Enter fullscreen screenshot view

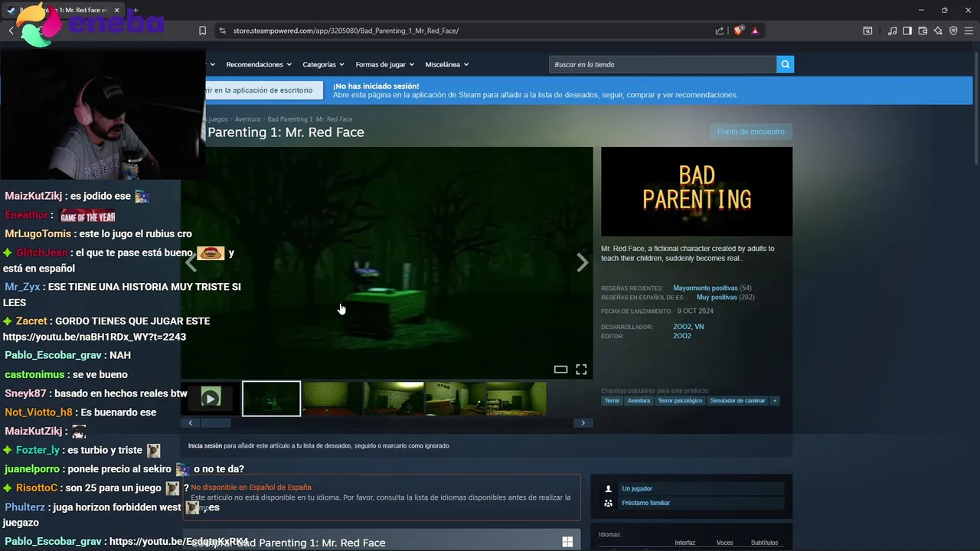[581, 370]
